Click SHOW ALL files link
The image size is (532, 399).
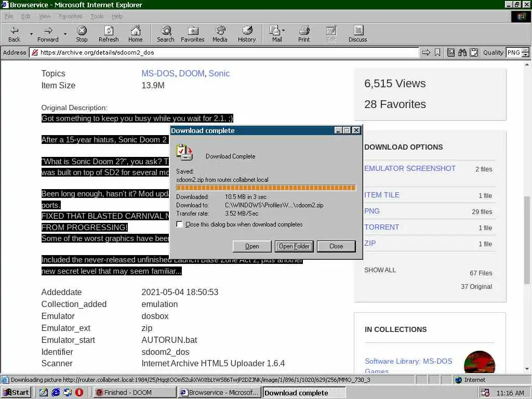pos(380,270)
